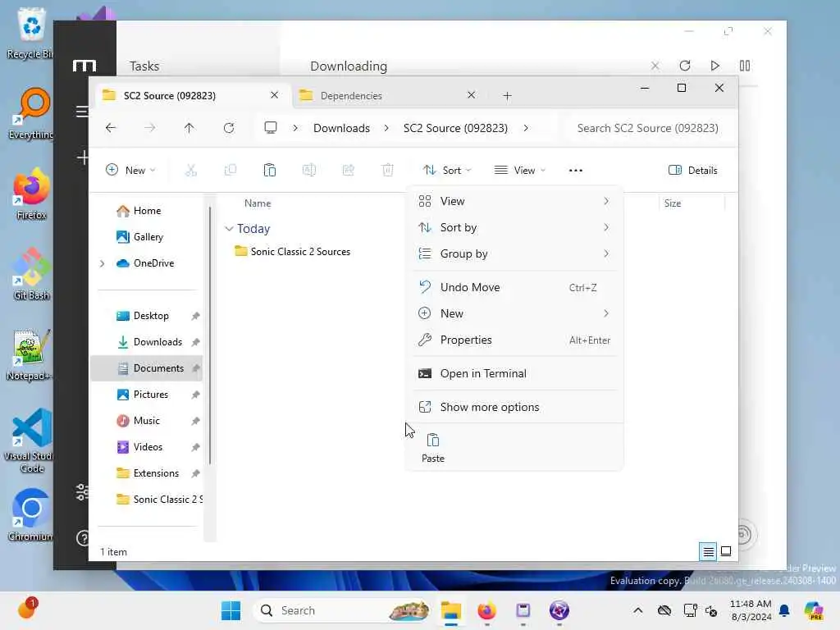
Task: Close the Dependencies tab
Action: pyautogui.click(x=472, y=95)
